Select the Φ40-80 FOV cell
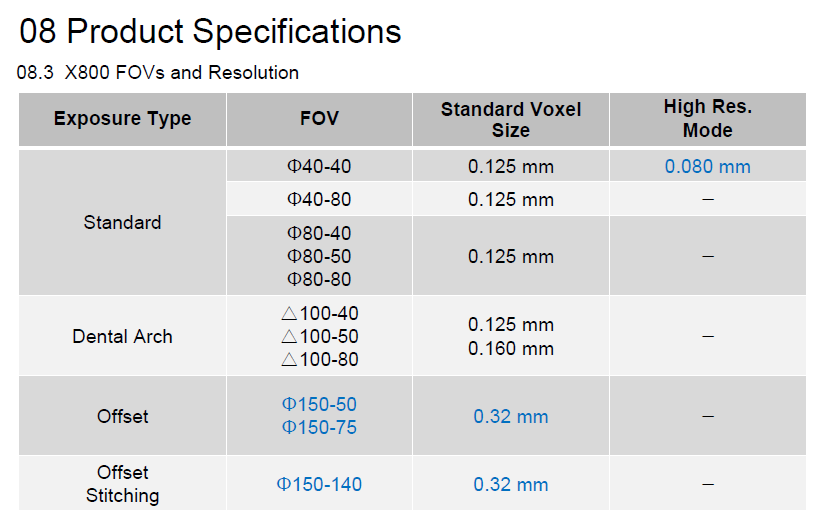 319,199
